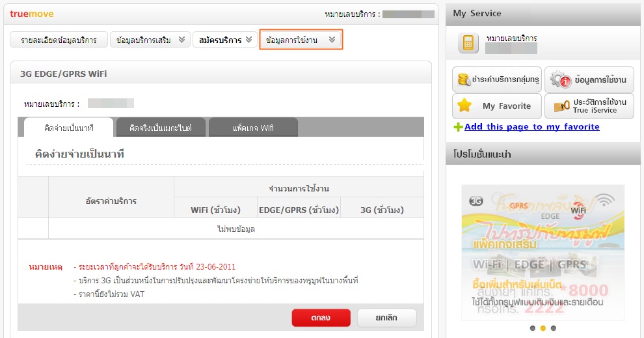Click the red note with date 23-06-2011
Image resolution: width=644 pixels, height=338 pixels.
point(154,267)
